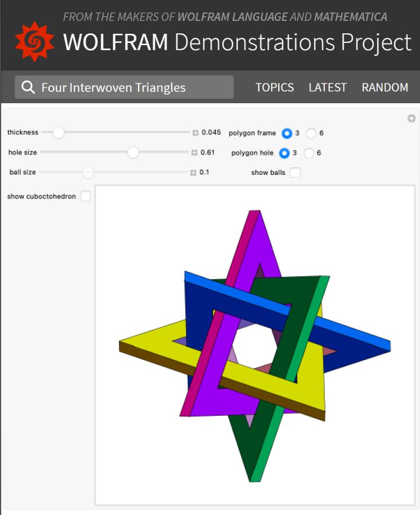420x515 pixels.
Task: Open the TOPICS menu
Action: tap(275, 87)
